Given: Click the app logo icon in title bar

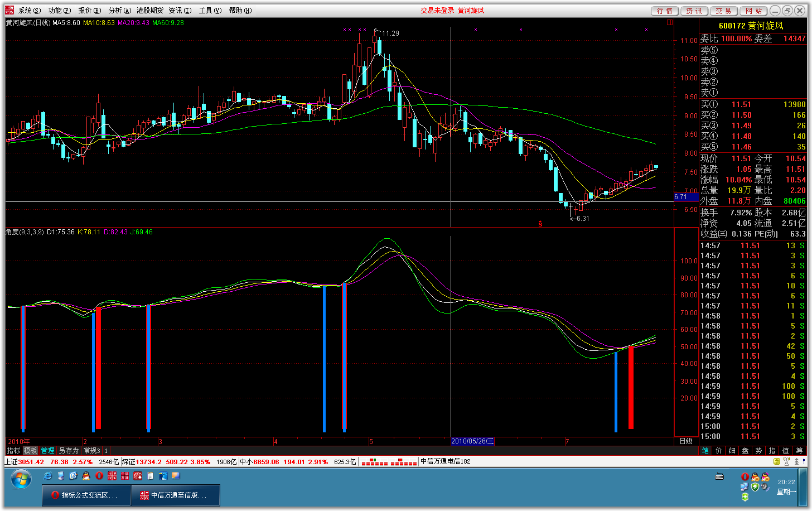Looking at the screenshot, I should coord(9,10).
